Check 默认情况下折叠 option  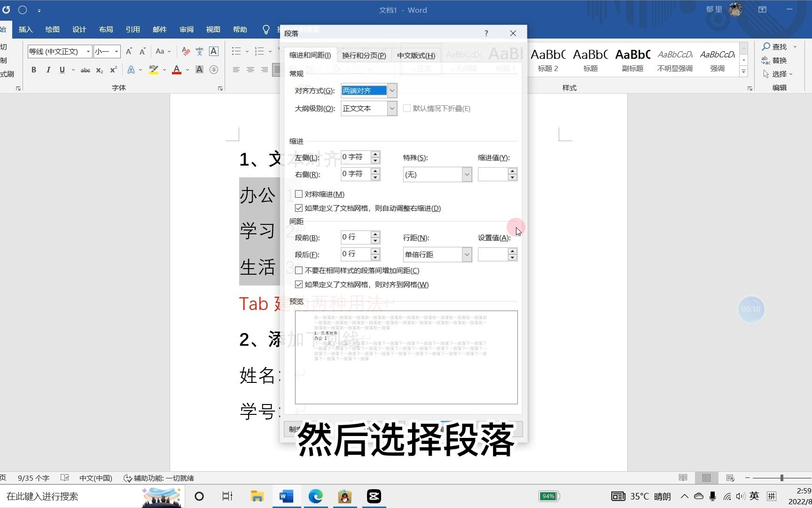[407, 108]
